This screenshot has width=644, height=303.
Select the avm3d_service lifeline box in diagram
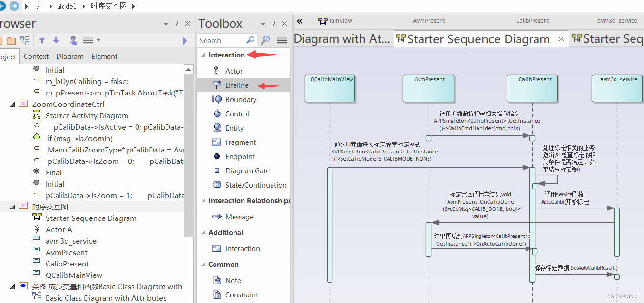[x=617, y=88]
